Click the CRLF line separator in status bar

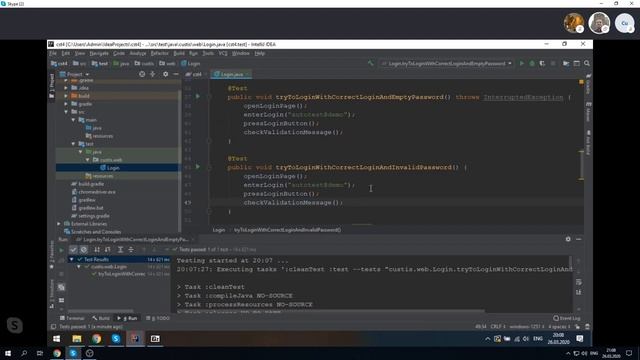click(498, 327)
